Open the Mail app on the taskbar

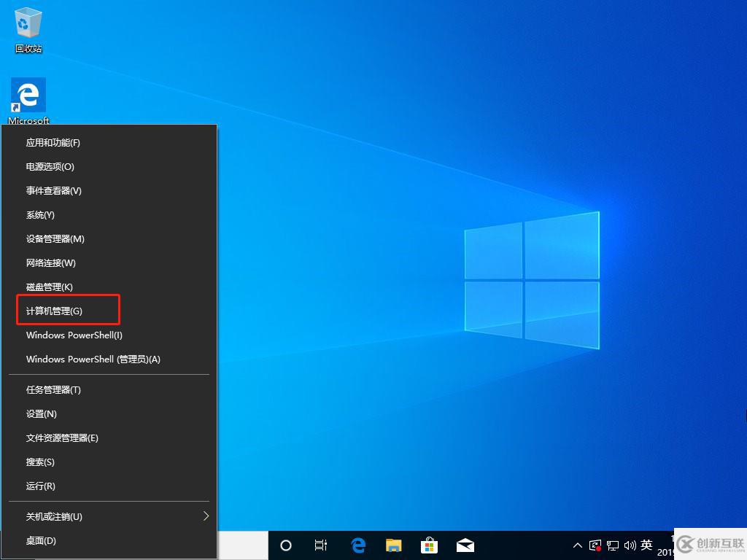(465, 545)
